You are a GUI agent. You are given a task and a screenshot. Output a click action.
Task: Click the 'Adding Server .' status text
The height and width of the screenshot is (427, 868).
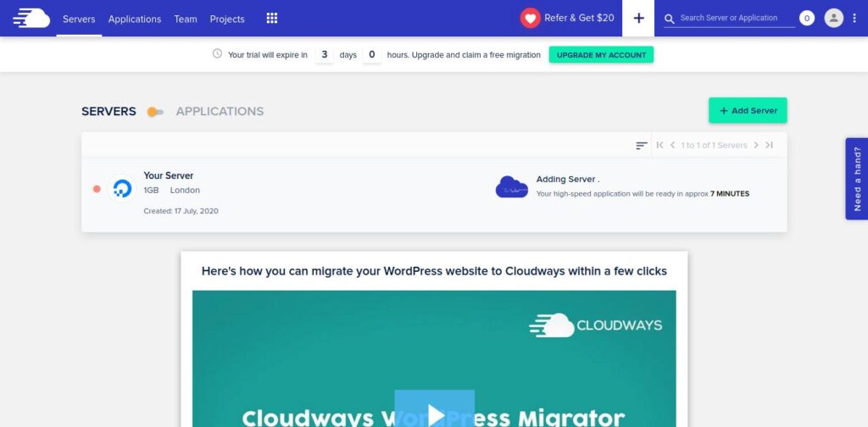(568, 180)
